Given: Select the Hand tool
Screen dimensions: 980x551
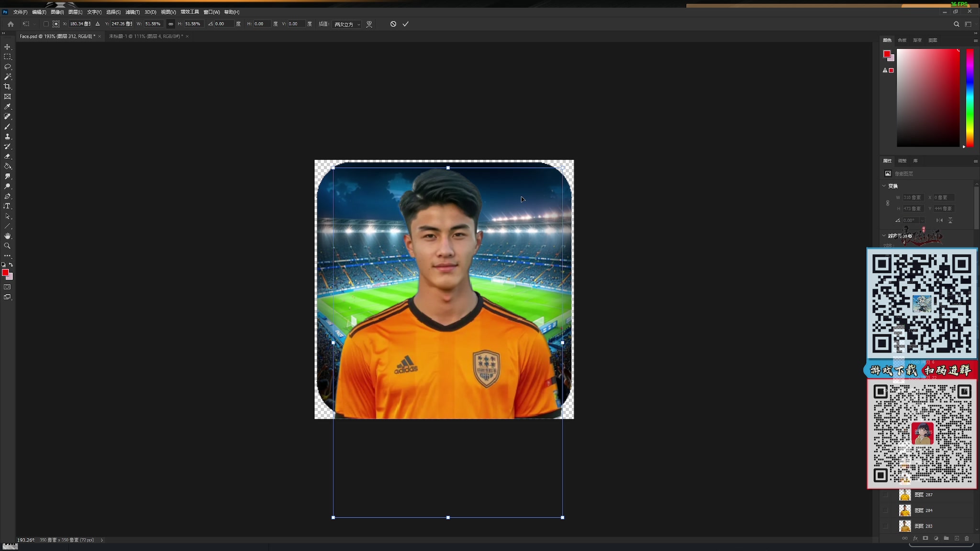Looking at the screenshot, I should pyautogui.click(x=7, y=236).
